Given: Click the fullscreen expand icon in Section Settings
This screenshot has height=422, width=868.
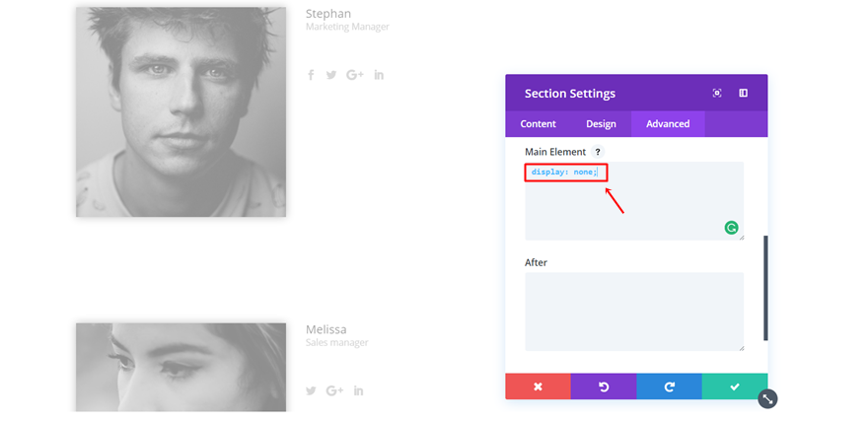Looking at the screenshot, I should point(717,93).
